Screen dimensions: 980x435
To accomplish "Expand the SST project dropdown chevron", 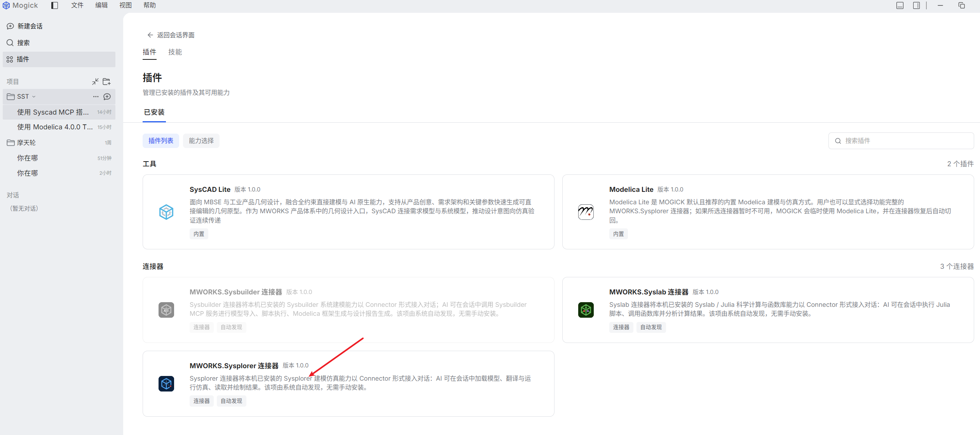I will point(34,96).
